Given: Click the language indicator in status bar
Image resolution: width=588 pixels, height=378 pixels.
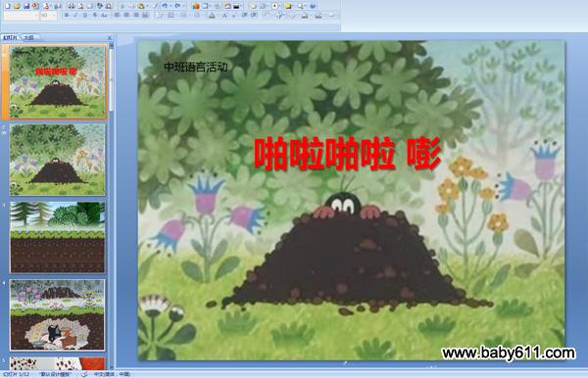Looking at the screenshot, I should (x=112, y=374).
